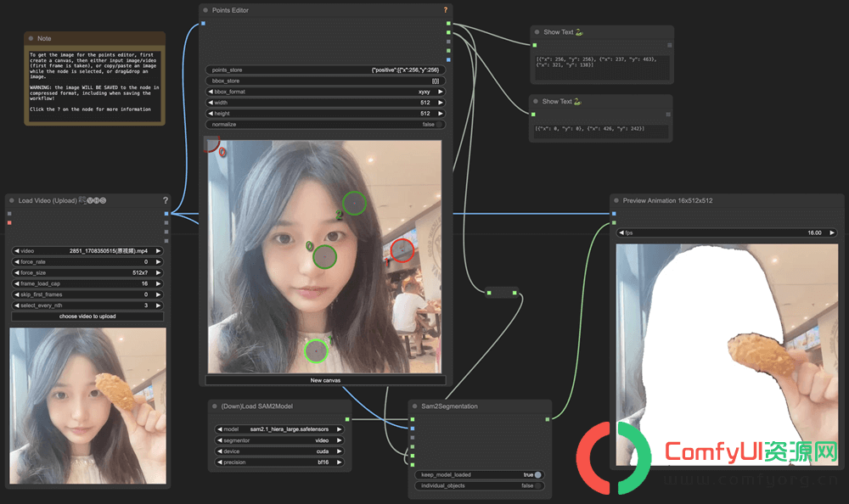
Task: Open the model selector sam2.1_hiera_large.safetensors
Action: (x=279, y=429)
